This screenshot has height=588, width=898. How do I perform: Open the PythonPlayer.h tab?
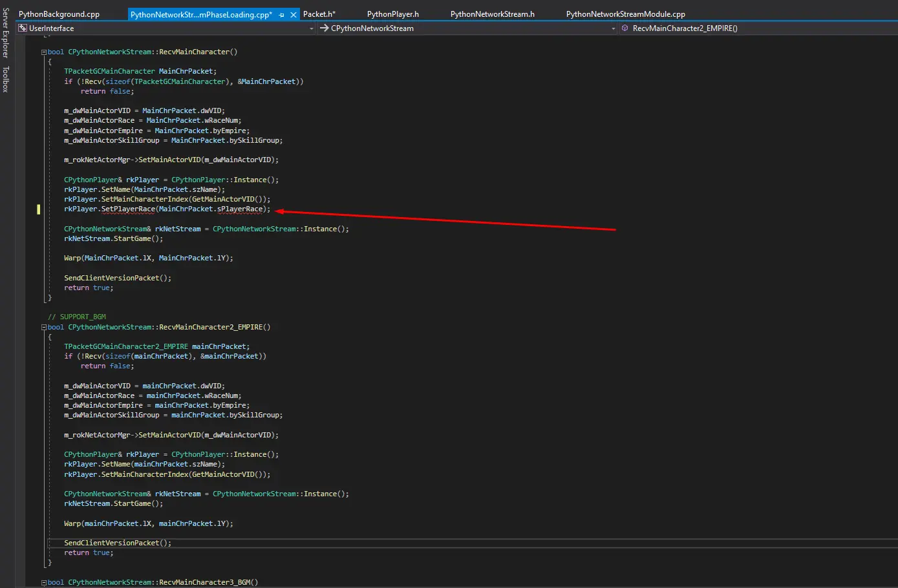click(392, 14)
